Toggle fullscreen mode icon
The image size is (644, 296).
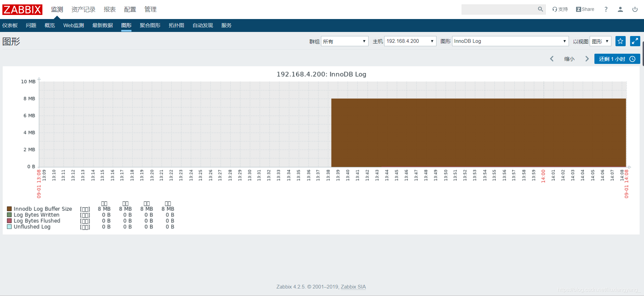[635, 41]
